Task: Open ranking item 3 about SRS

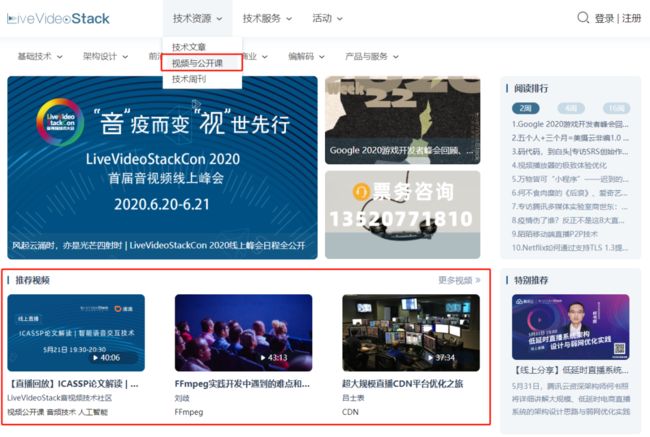Action: [x=570, y=151]
